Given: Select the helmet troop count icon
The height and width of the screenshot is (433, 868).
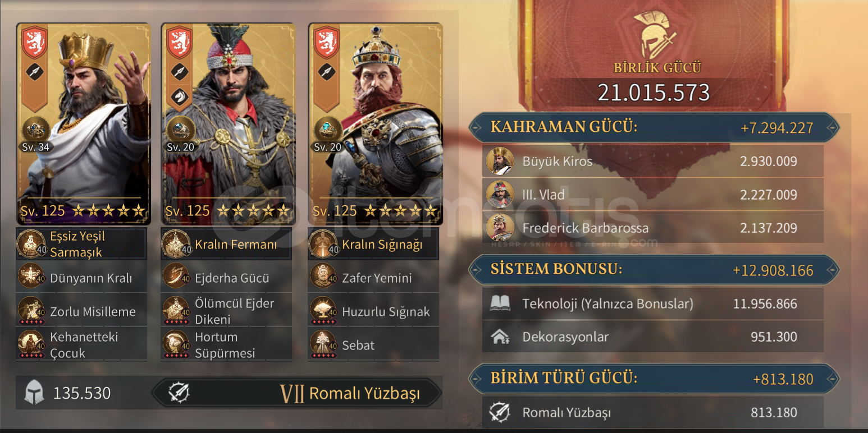Looking at the screenshot, I should [x=34, y=393].
